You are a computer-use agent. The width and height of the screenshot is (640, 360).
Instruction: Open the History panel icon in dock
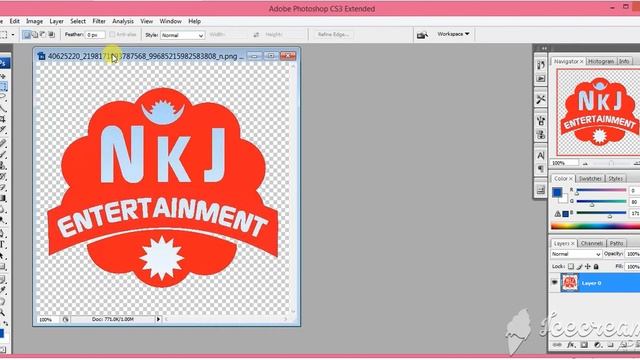tap(541, 65)
